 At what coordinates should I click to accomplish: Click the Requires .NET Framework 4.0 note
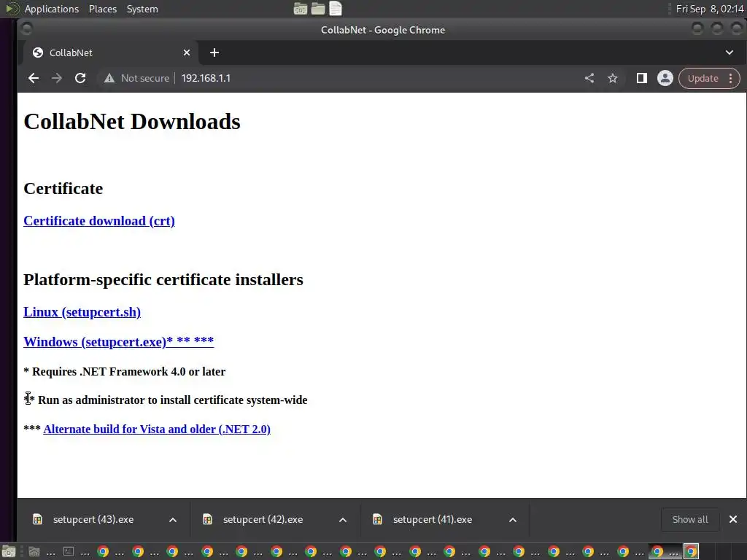[x=124, y=371]
